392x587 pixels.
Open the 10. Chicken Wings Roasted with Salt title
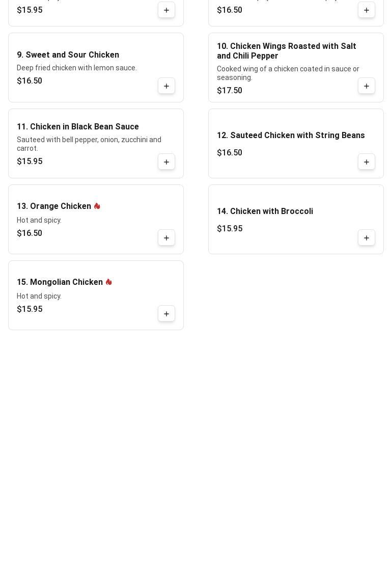287,51
